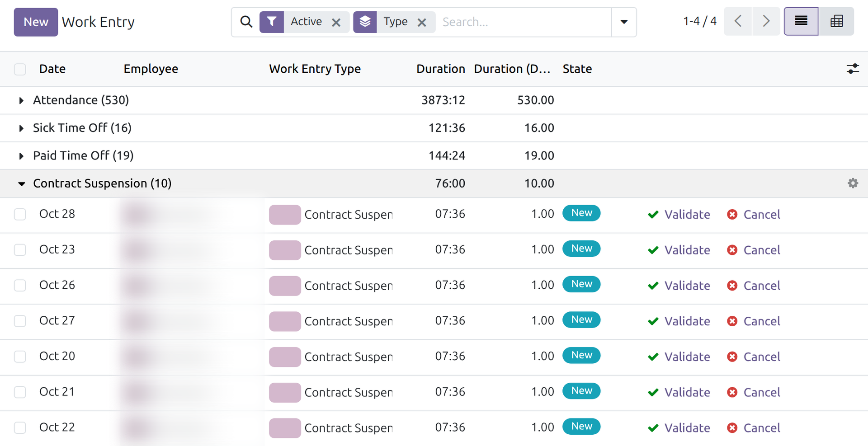
Task: Click the magnifier search icon
Action: click(x=246, y=22)
